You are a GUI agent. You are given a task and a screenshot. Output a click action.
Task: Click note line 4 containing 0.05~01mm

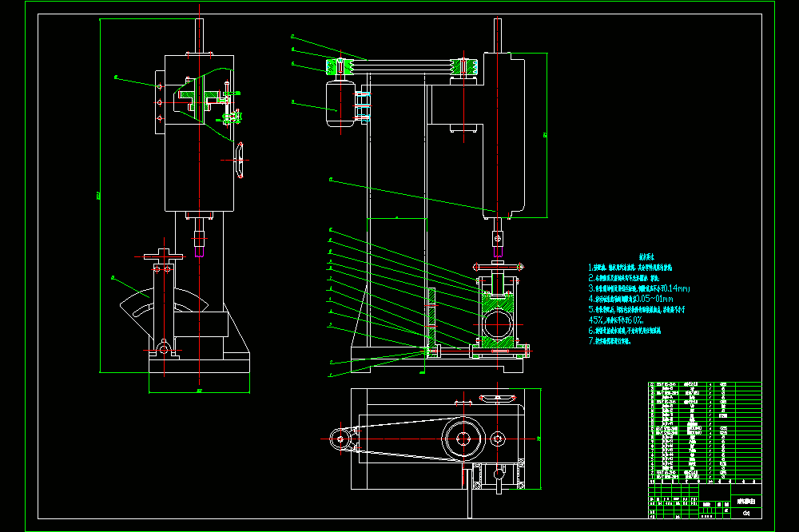pyautogui.click(x=631, y=299)
